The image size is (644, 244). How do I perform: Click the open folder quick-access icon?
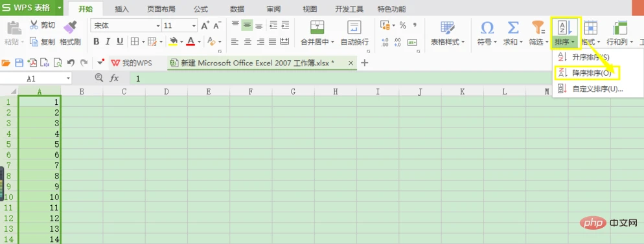pos(6,63)
